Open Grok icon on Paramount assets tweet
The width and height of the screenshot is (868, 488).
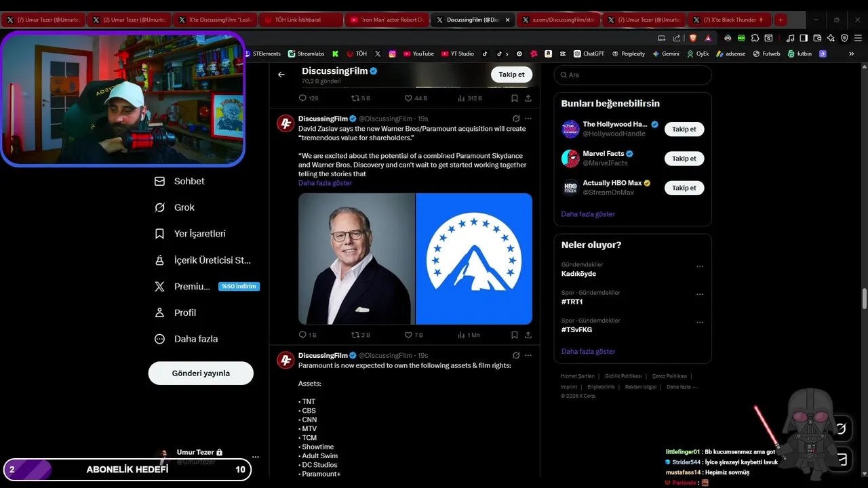[516, 355]
